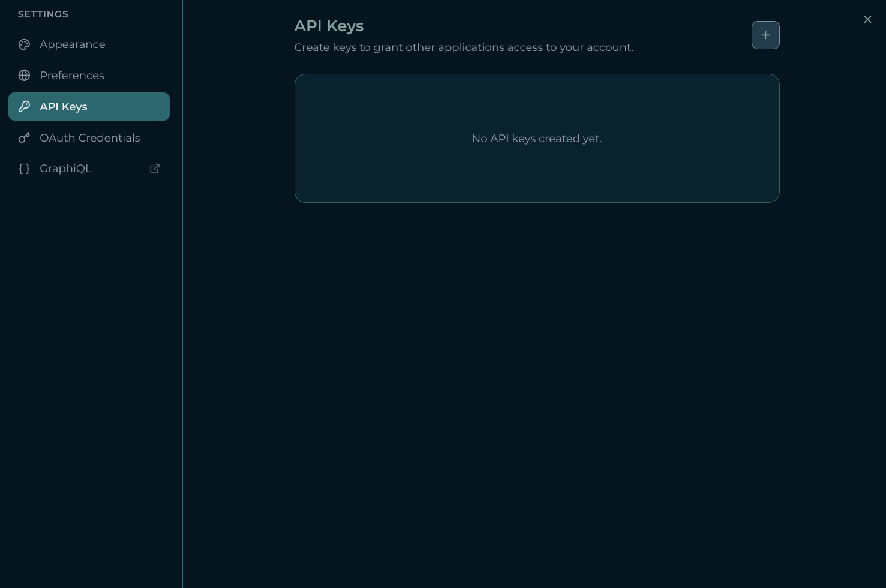Select the API Keys menu item

(x=89, y=107)
